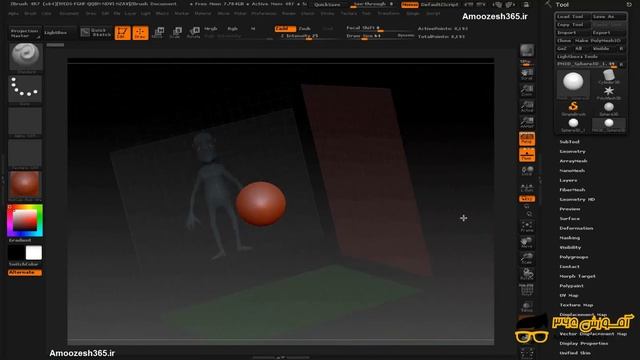Viewport: 640px width, 360px height.
Task: Click the Rotate view icon
Action: (527, 274)
